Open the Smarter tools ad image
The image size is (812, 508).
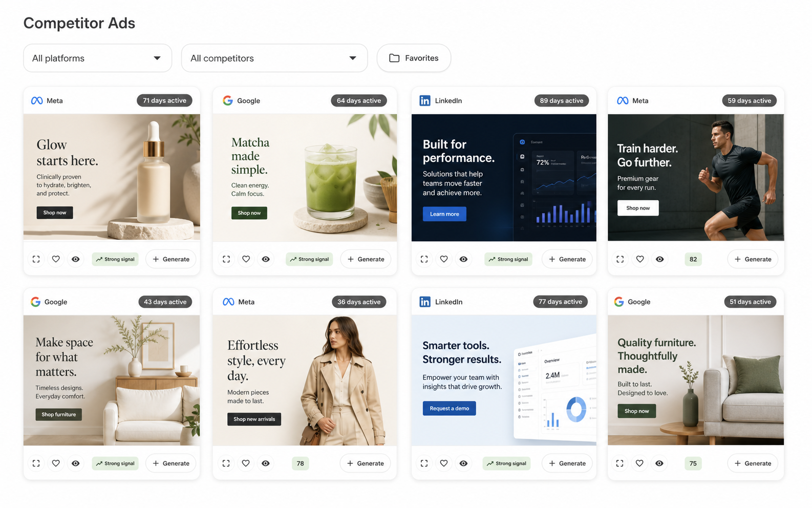pyautogui.click(x=504, y=380)
